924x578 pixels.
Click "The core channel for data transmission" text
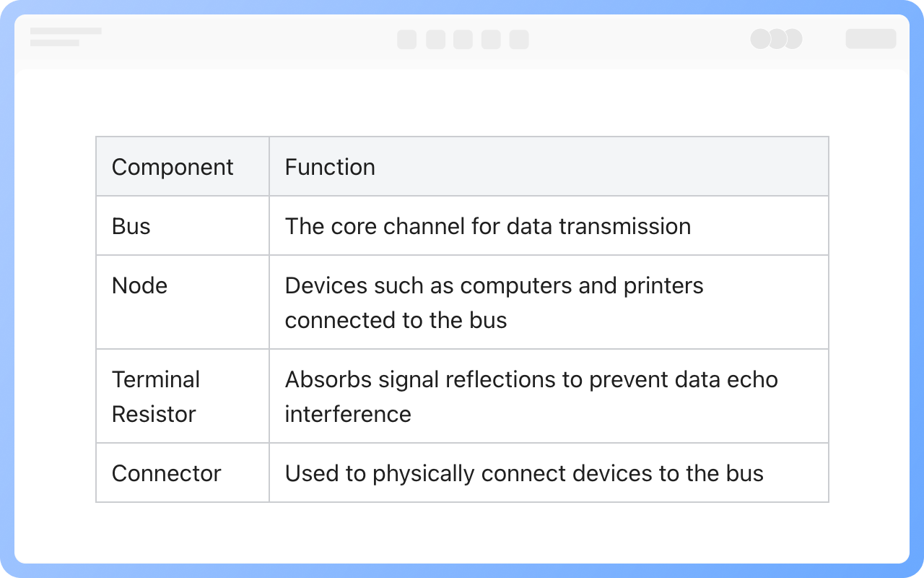487,226
